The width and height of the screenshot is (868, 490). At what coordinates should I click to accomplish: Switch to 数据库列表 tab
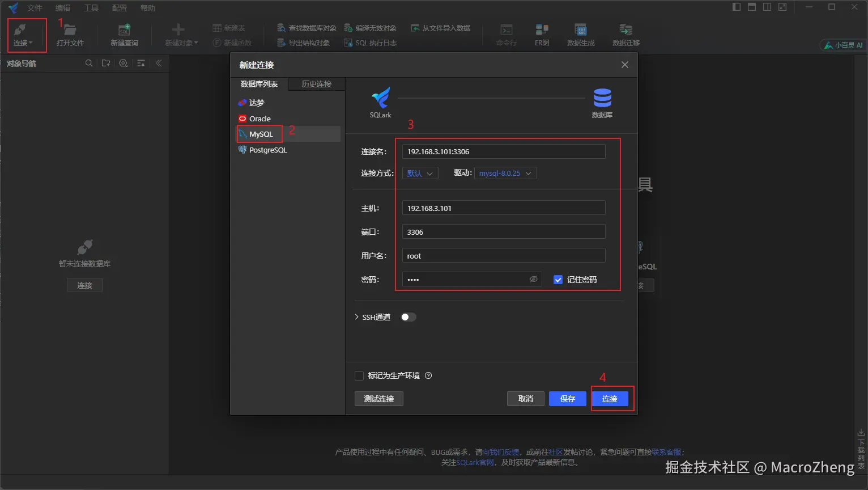pyautogui.click(x=259, y=84)
